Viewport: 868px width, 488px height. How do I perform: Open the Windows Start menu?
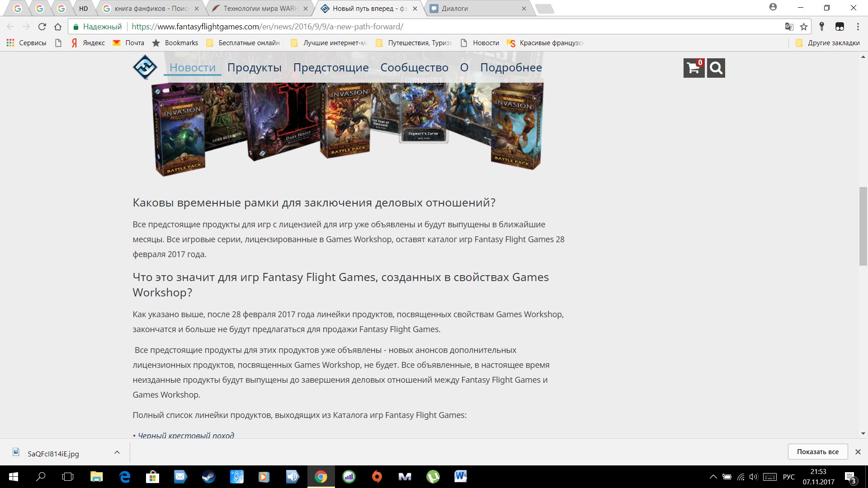point(14,477)
